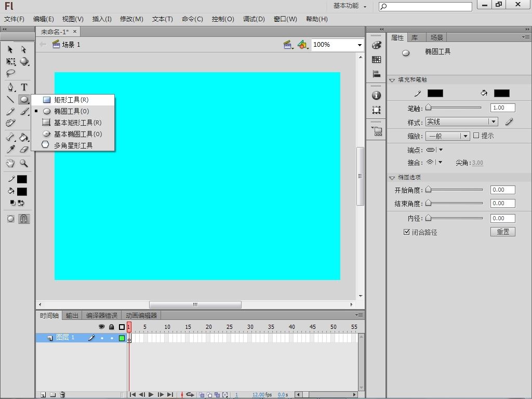The height and width of the screenshot is (399, 532).
Task: Choose 椭圆工具(O) from the flyout
Action: click(x=73, y=111)
